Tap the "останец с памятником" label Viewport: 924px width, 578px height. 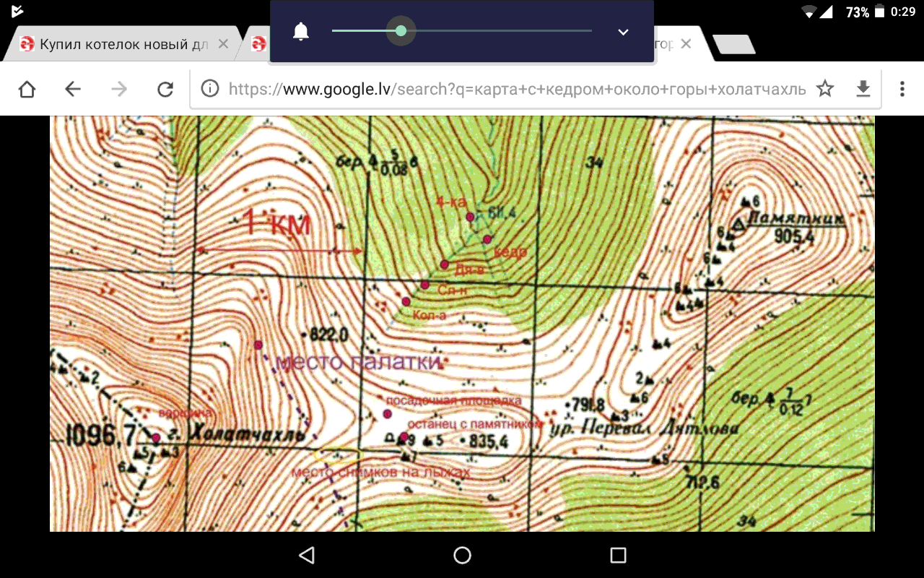pyautogui.click(x=474, y=424)
